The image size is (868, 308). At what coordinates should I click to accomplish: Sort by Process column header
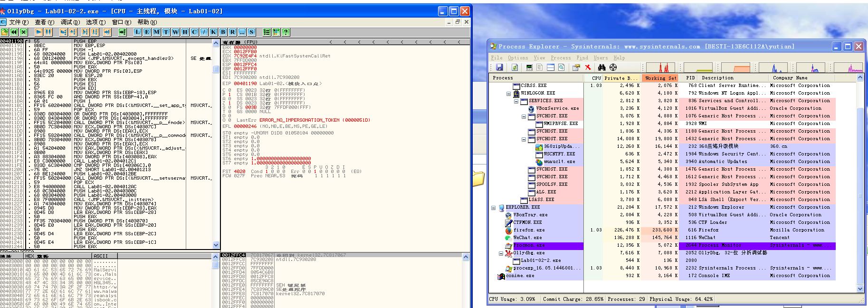tap(537, 78)
